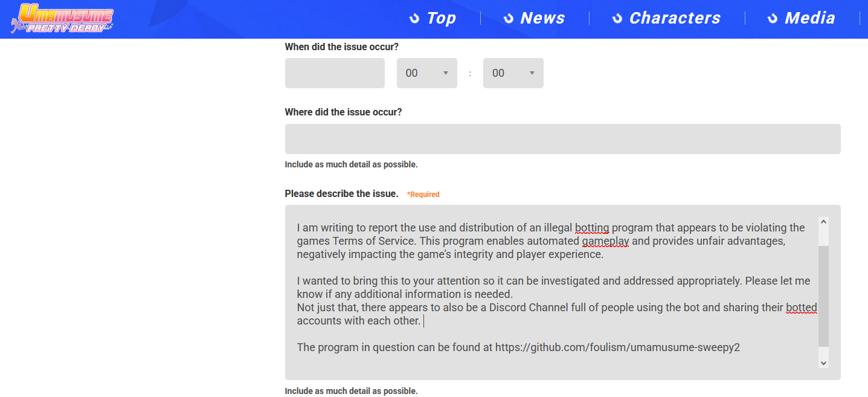Click the underlined word 'botted' in description

tap(802, 308)
